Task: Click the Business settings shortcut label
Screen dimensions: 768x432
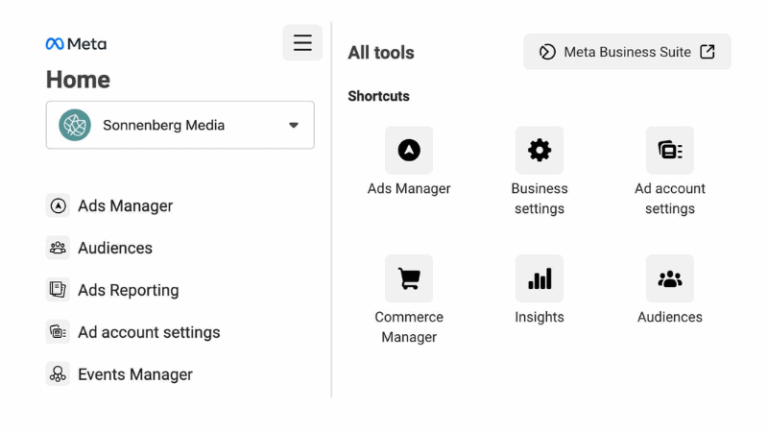Action: [539, 198]
